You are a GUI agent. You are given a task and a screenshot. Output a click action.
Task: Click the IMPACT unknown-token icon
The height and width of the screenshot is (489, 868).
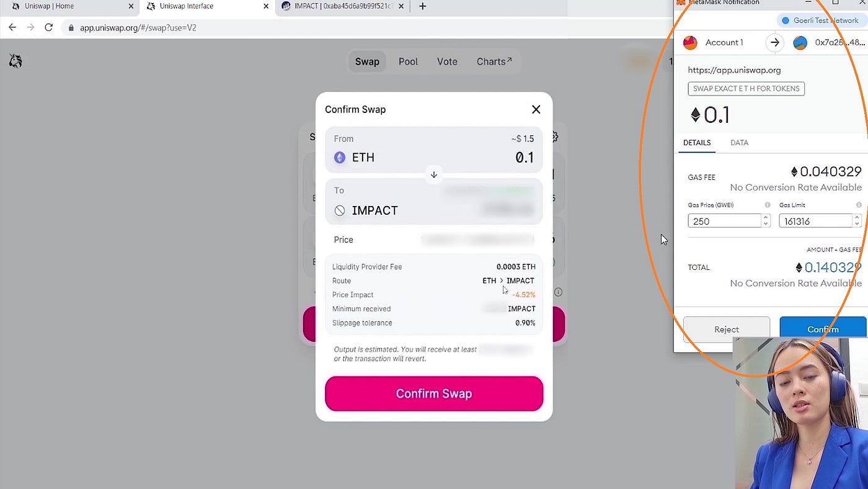(340, 210)
